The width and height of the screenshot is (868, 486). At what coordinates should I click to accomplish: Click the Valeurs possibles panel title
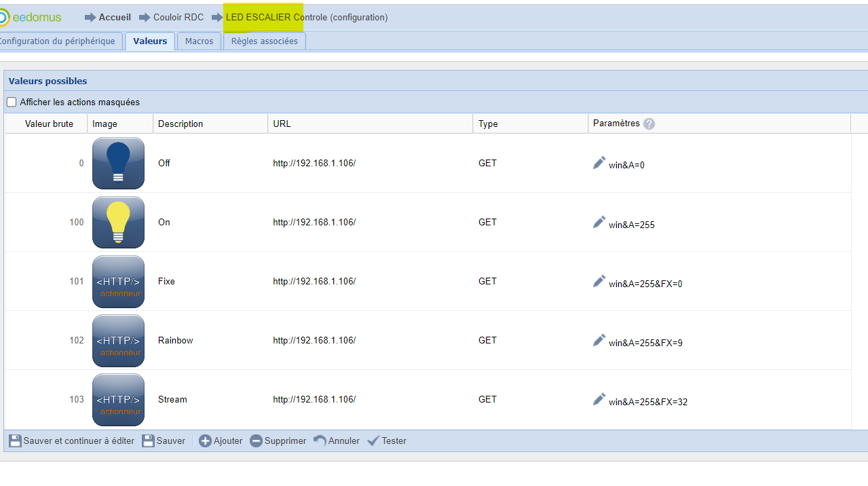point(48,81)
